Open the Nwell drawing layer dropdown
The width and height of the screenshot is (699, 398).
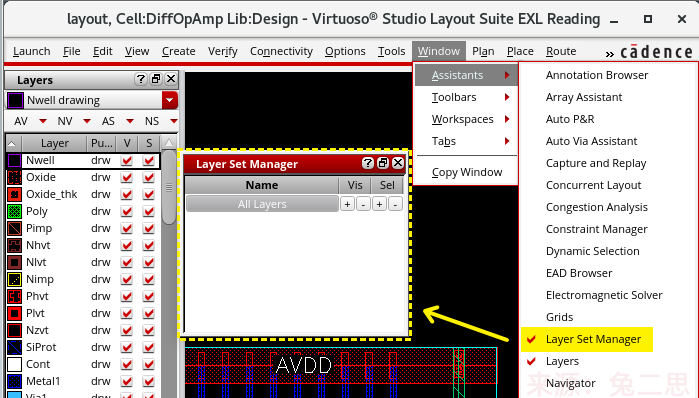coord(169,100)
